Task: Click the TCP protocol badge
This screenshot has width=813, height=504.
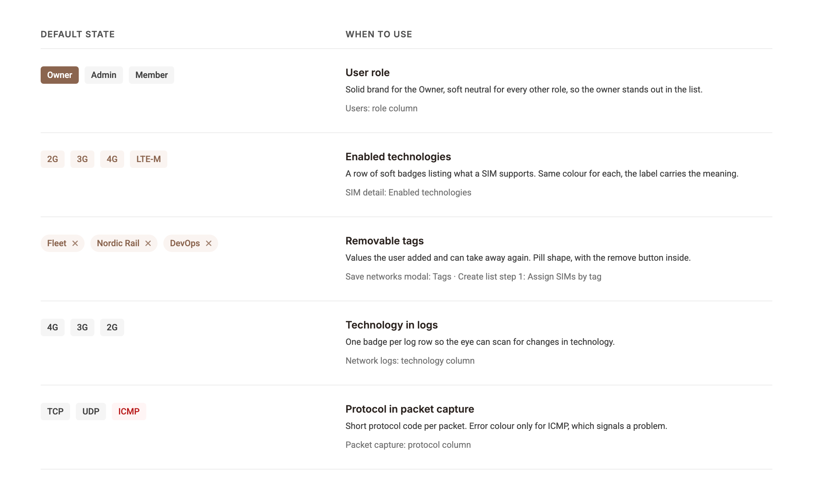Action: tap(55, 412)
